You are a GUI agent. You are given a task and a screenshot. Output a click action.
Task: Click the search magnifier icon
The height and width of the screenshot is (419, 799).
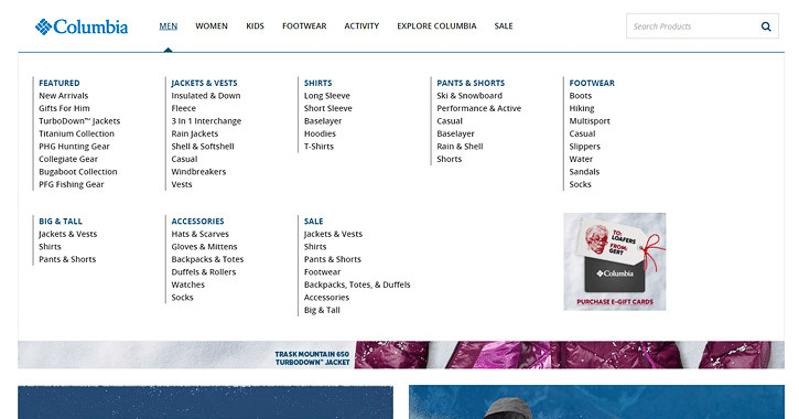tap(765, 27)
